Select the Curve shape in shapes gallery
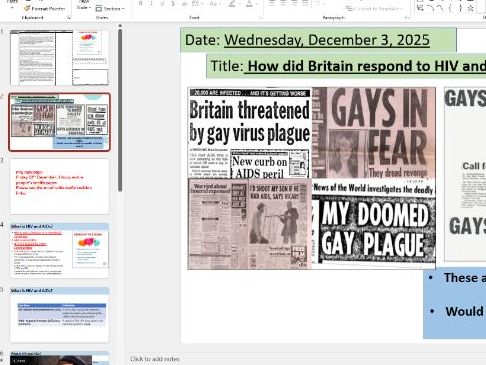Image resolution: width=486 pixels, height=365 pixels. (x=441, y=8)
